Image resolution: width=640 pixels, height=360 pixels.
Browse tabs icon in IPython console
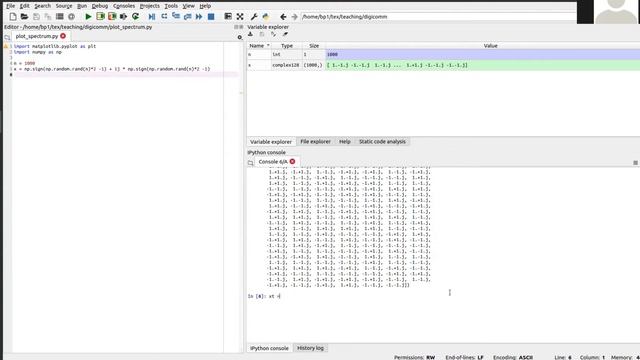[x=251, y=162]
